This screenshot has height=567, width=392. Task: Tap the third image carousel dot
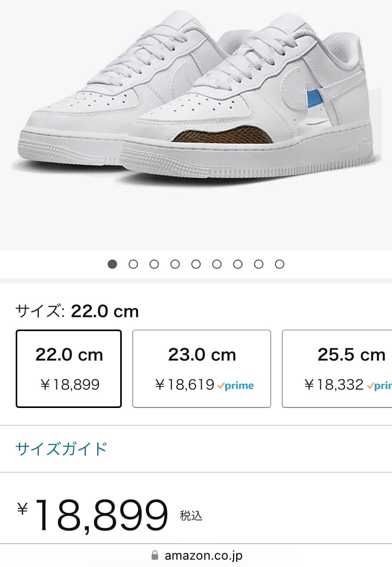[154, 264]
